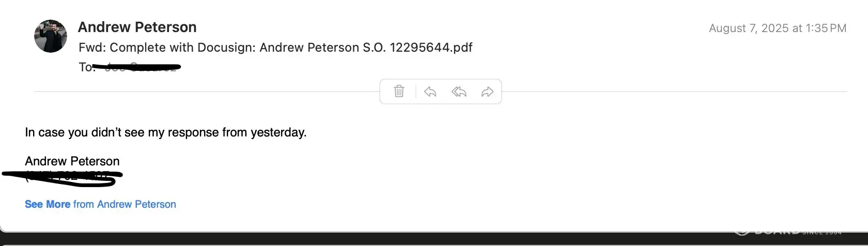The height and width of the screenshot is (246, 868).
Task: Click Andrew Peterson's profile photo
Action: (x=51, y=36)
